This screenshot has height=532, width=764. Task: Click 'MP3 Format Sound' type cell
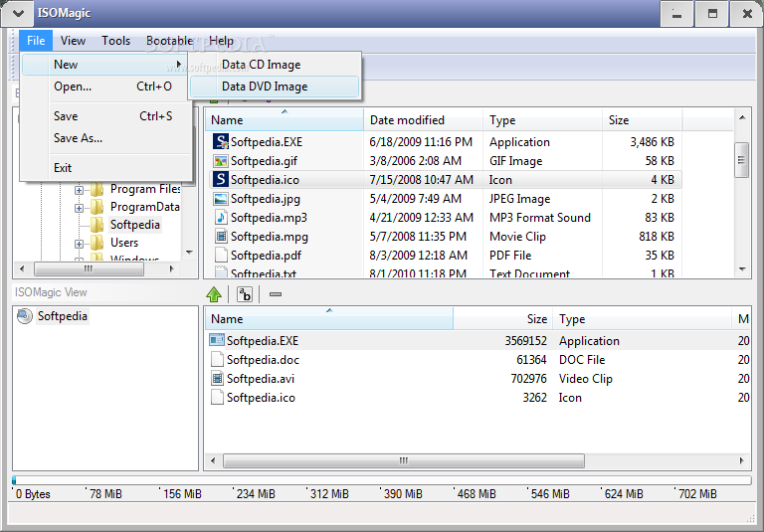tap(540, 218)
